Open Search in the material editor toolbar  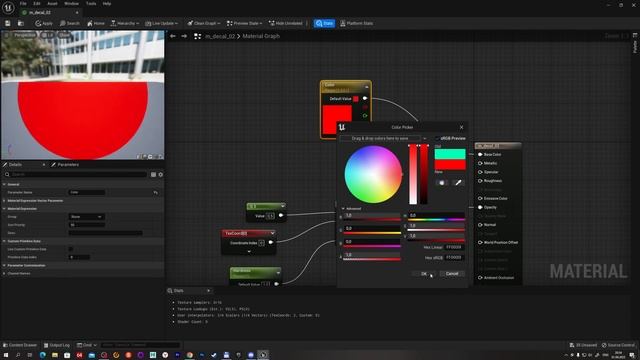[70, 23]
